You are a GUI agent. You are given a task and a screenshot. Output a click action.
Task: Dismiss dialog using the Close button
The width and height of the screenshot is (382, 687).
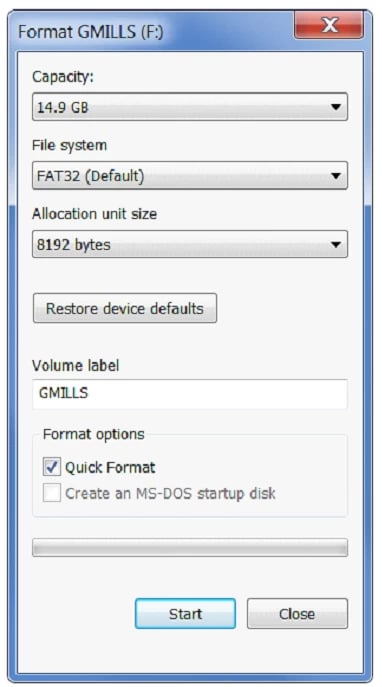pyautogui.click(x=297, y=613)
